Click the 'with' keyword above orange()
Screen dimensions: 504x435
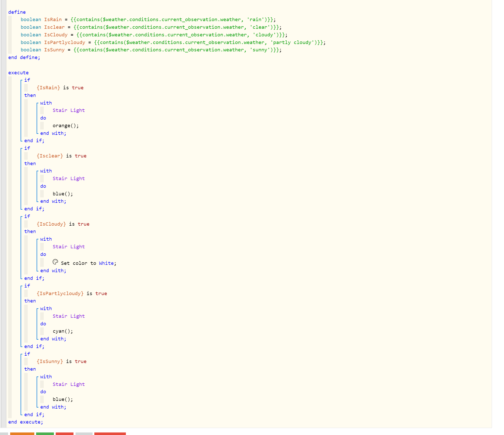pyautogui.click(x=46, y=103)
